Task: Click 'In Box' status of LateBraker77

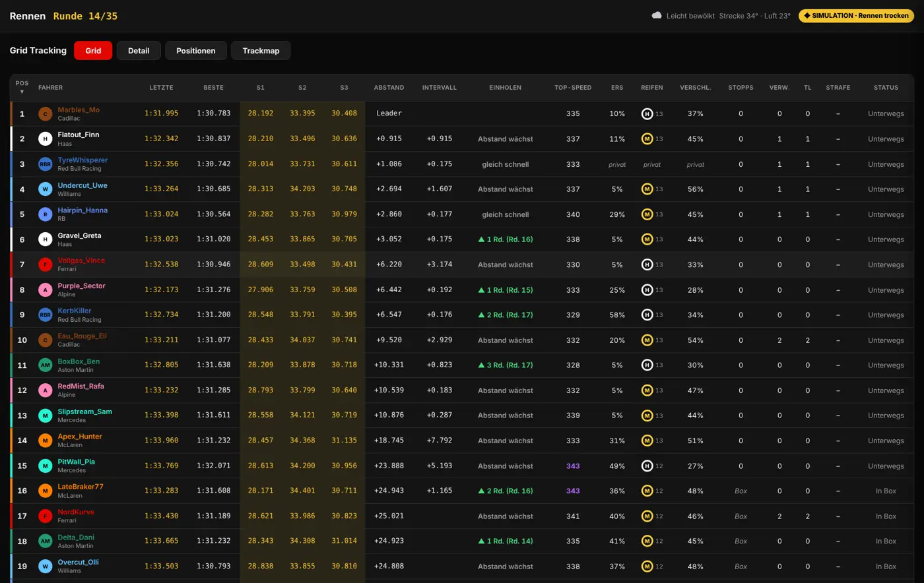Action: click(886, 491)
